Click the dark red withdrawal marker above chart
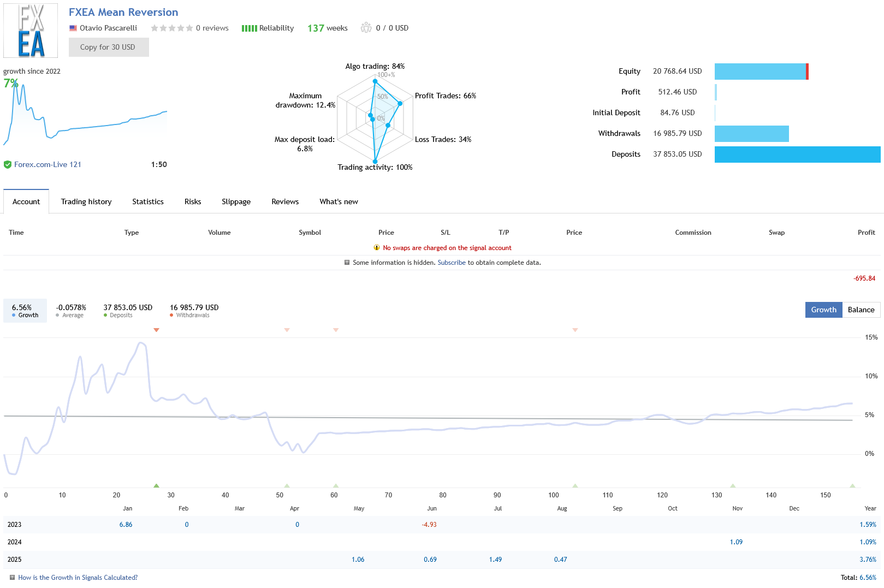 156,330
